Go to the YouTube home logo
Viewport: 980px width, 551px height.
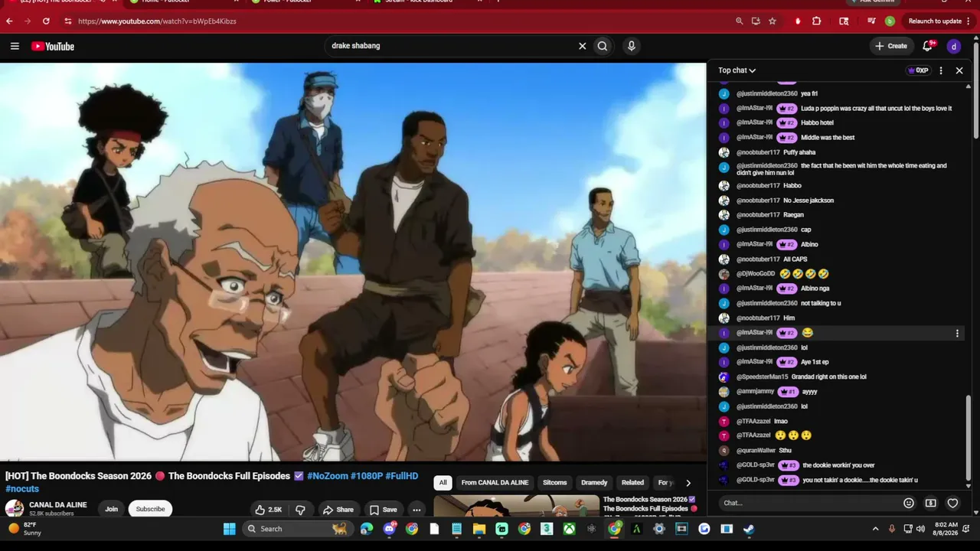[x=53, y=46]
